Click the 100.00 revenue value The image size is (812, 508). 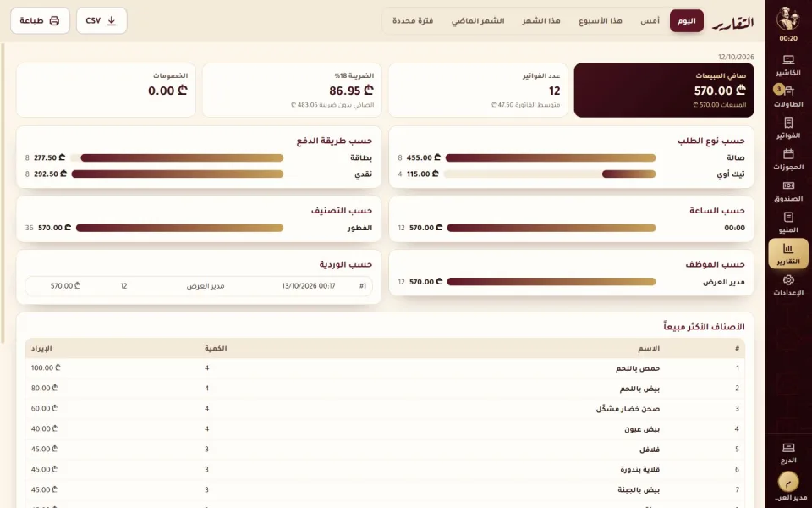click(x=46, y=367)
